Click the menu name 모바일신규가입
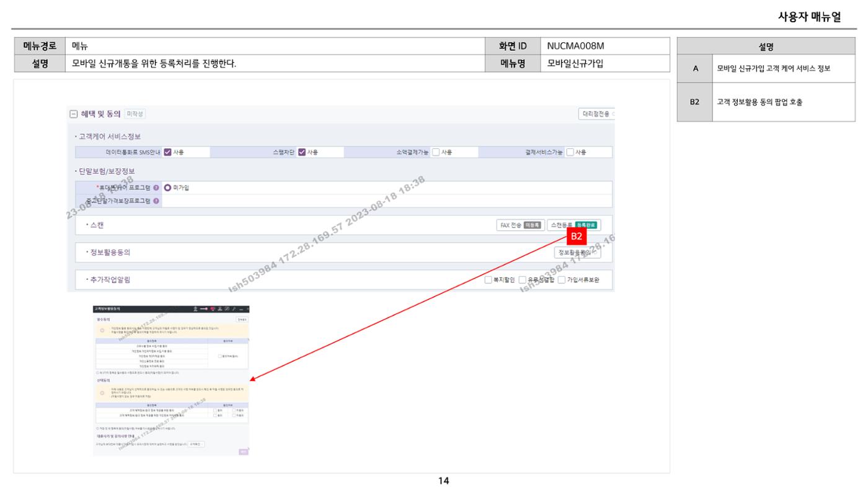868x489 pixels. [x=576, y=63]
